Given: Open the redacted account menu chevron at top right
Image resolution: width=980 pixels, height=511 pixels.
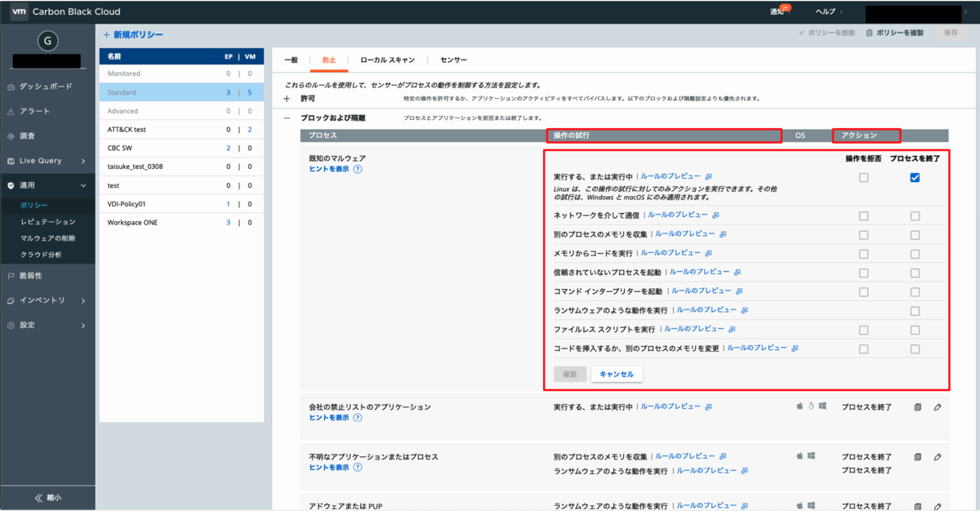Looking at the screenshot, I should point(966,11).
